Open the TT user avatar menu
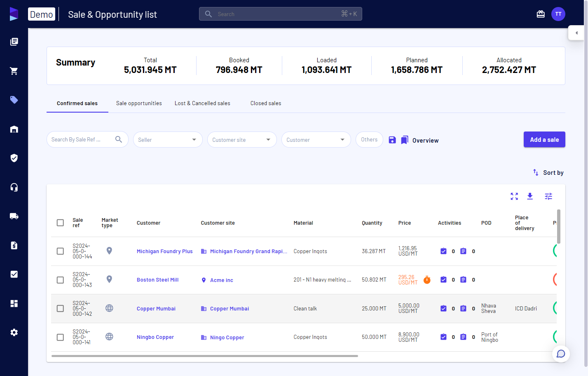Screen dimensions: 588x376 pyautogui.click(x=558, y=14)
